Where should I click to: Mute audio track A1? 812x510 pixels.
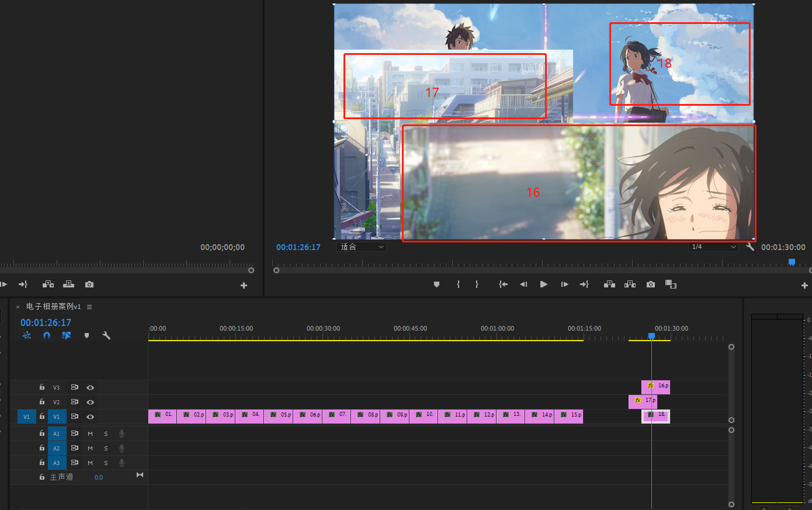[91, 433]
